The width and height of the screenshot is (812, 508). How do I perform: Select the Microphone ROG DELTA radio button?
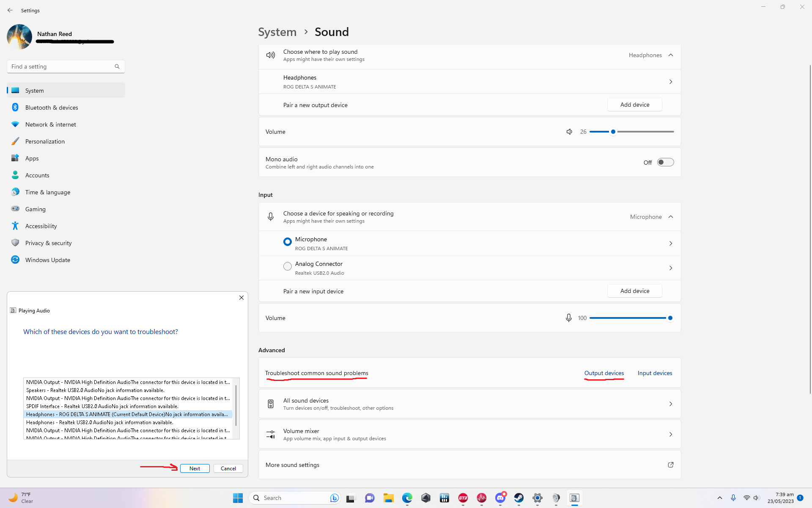pyautogui.click(x=288, y=242)
